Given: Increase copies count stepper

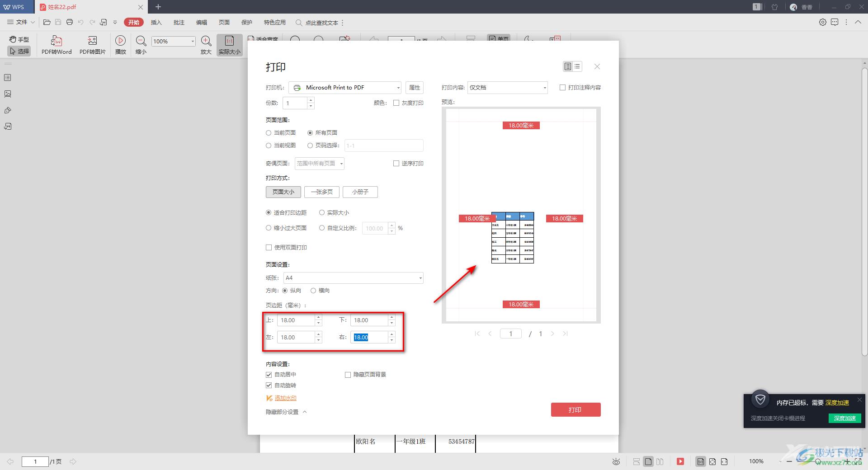Looking at the screenshot, I should pyautogui.click(x=311, y=100).
